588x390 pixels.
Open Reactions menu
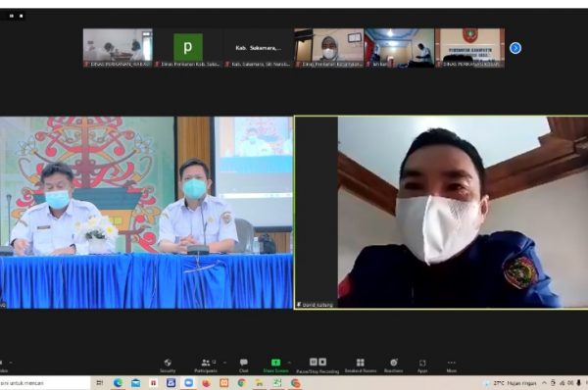click(x=393, y=366)
